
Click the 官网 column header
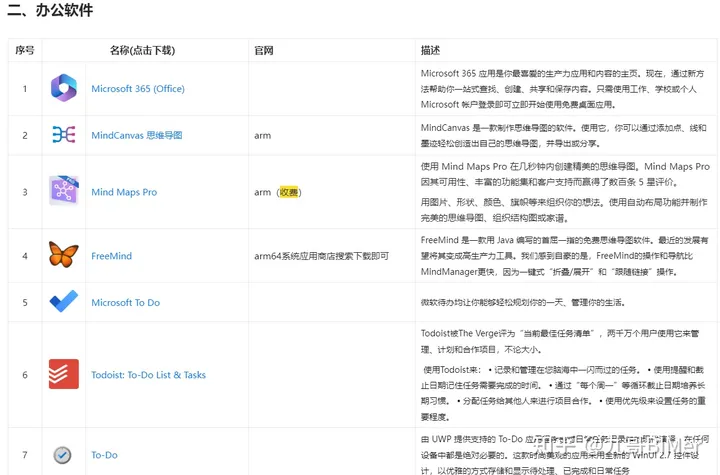[x=264, y=50]
